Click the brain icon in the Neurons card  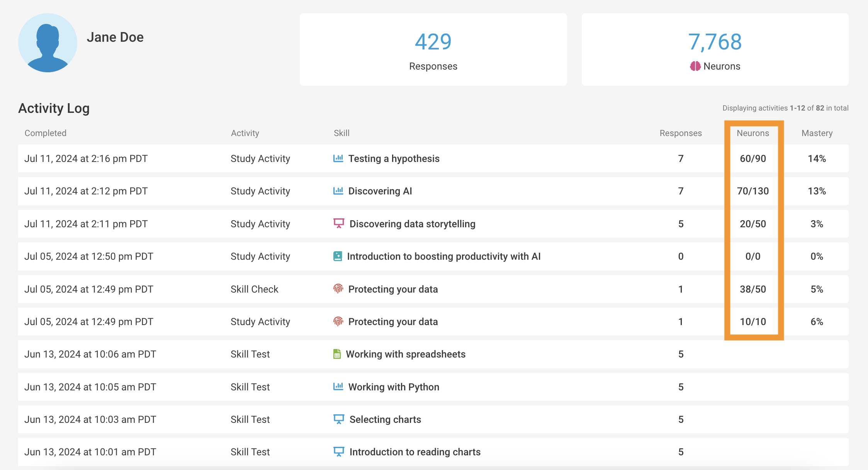(695, 66)
